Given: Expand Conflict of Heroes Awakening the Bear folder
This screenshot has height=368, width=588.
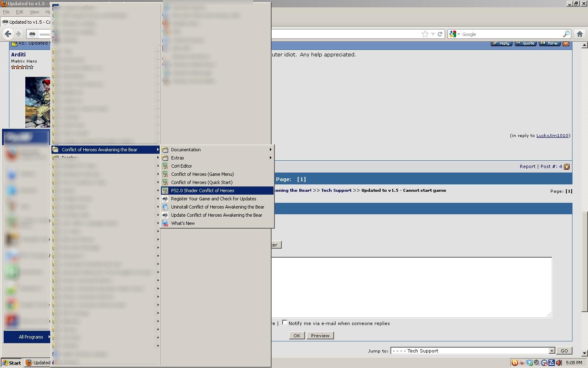Looking at the screenshot, I should click(x=106, y=150).
